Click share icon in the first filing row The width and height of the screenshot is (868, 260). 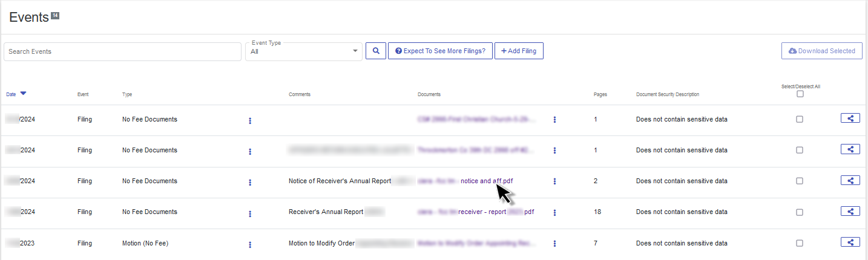pyautogui.click(x=850, y=119)
